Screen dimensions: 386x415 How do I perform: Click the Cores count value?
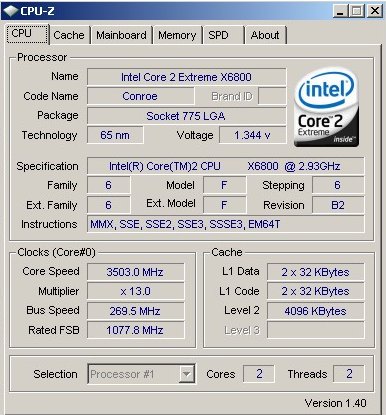pyautogui.click(x=259, y=374)
